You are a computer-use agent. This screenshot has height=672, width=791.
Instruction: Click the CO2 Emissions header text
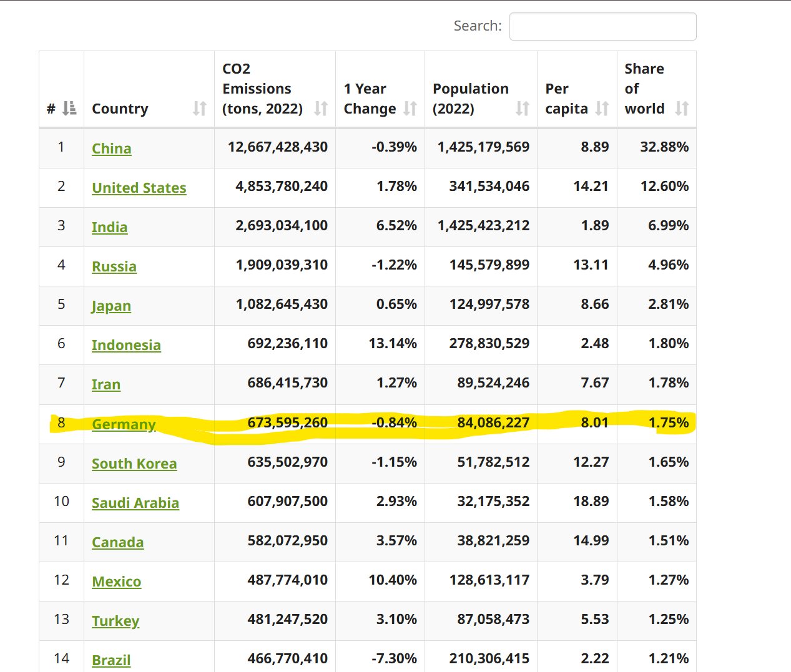(262, 89)
